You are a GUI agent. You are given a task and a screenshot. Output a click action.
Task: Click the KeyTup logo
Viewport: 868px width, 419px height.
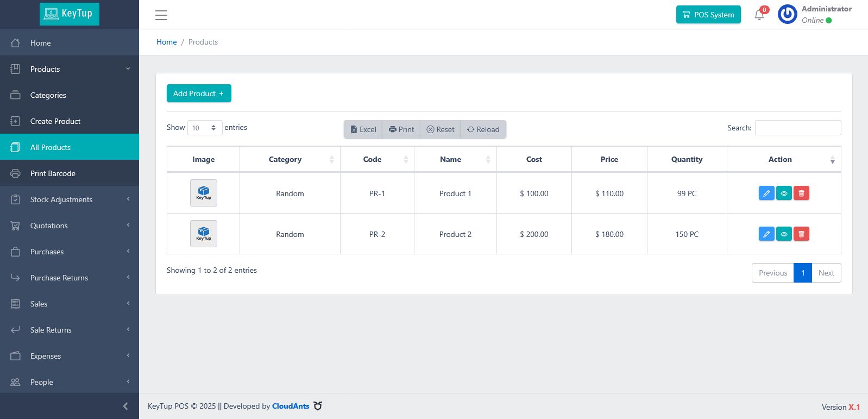pos(70,14)
